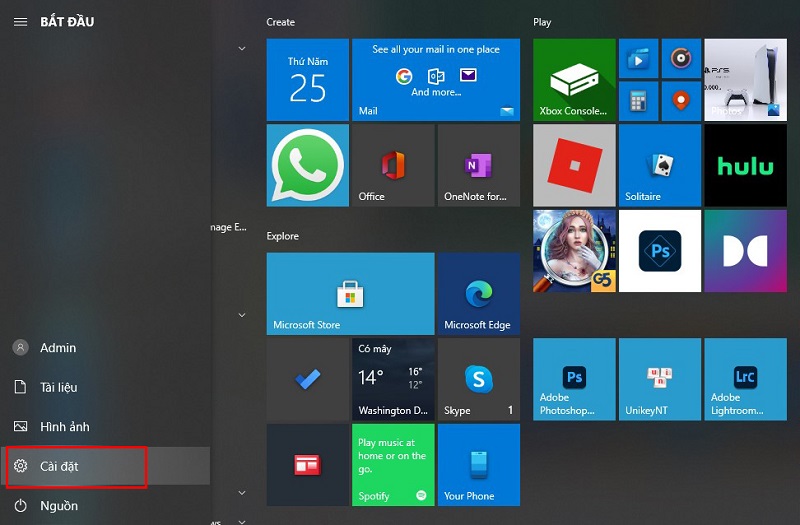Open the red News tile
Screen dimensions: 800x525
coord(308,465)
